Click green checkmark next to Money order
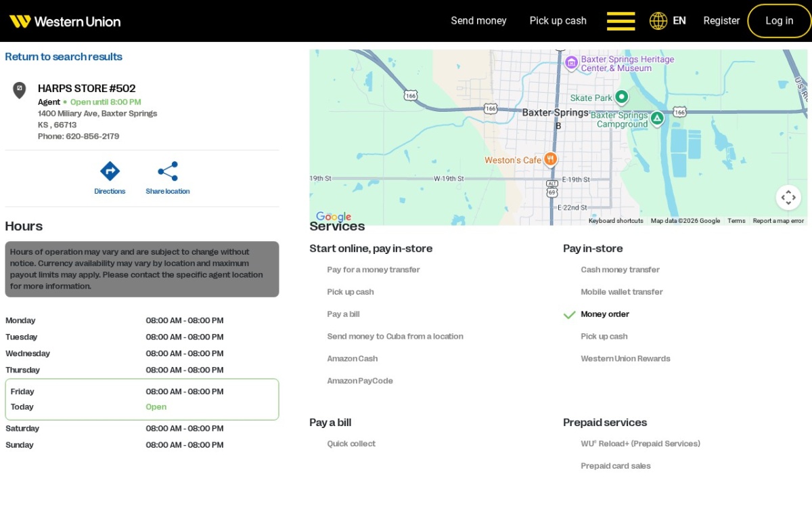This screenshot has height=508, width=812. click(x=570, y=314)
